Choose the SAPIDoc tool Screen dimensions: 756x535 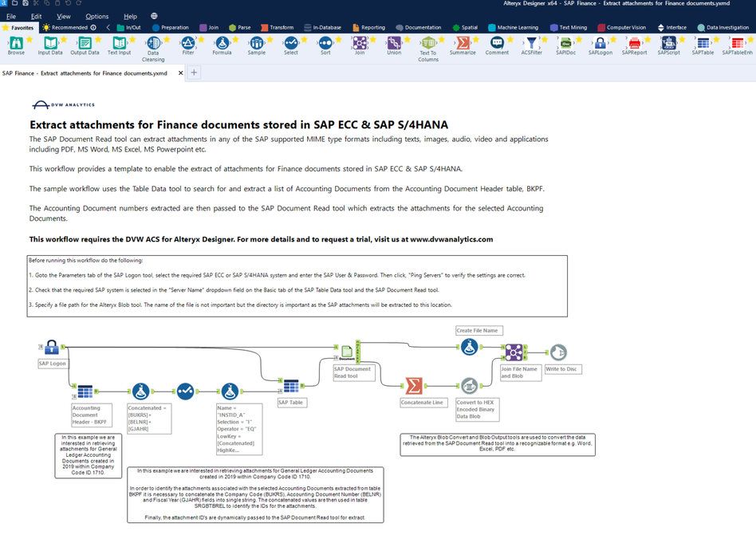point(565,43)
